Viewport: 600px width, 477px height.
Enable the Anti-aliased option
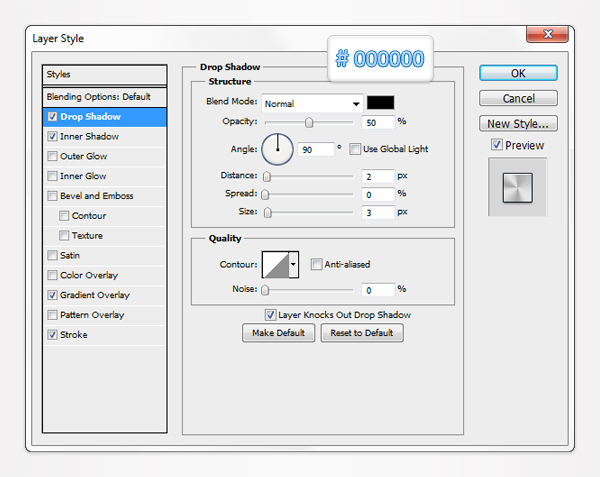[x=316, y=264]
